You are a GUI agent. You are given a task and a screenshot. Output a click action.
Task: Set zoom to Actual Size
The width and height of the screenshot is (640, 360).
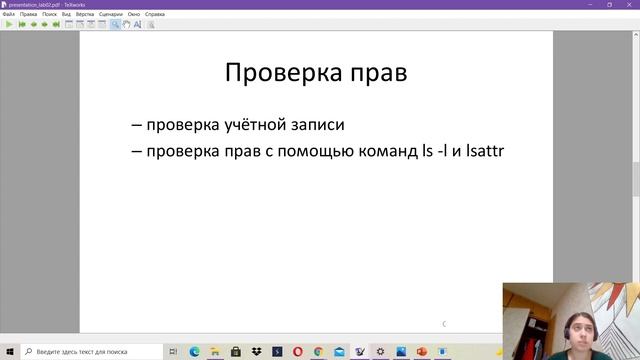pos(69,24)
